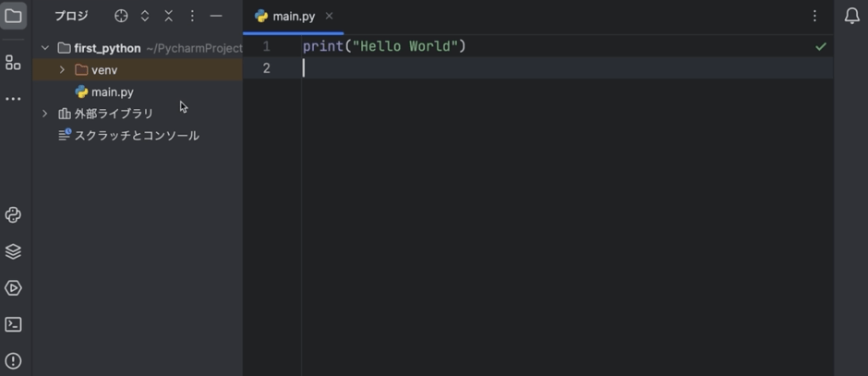This screenshot has height=376, width=868.
Task: Expand the venv folder
Action: point(62,70)
